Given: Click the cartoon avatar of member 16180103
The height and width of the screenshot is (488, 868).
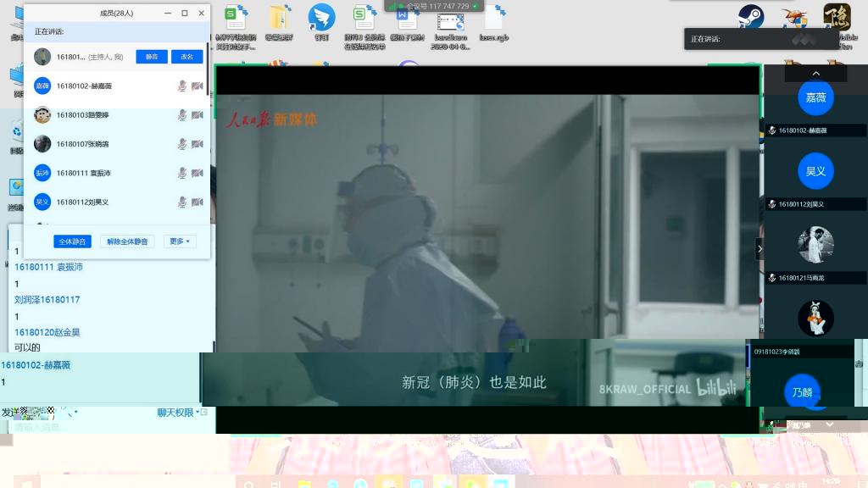Looking at the screenshot, I should tap(42, 115).
